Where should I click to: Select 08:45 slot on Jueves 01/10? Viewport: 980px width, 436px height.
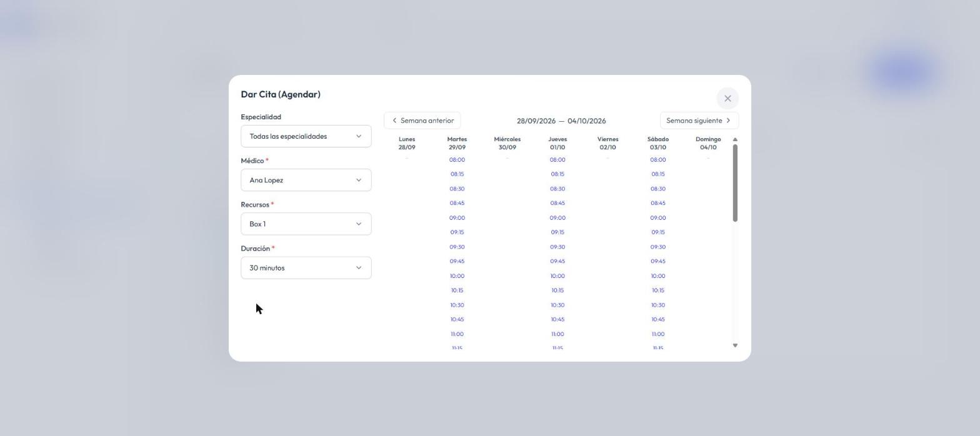coord(557,203)
